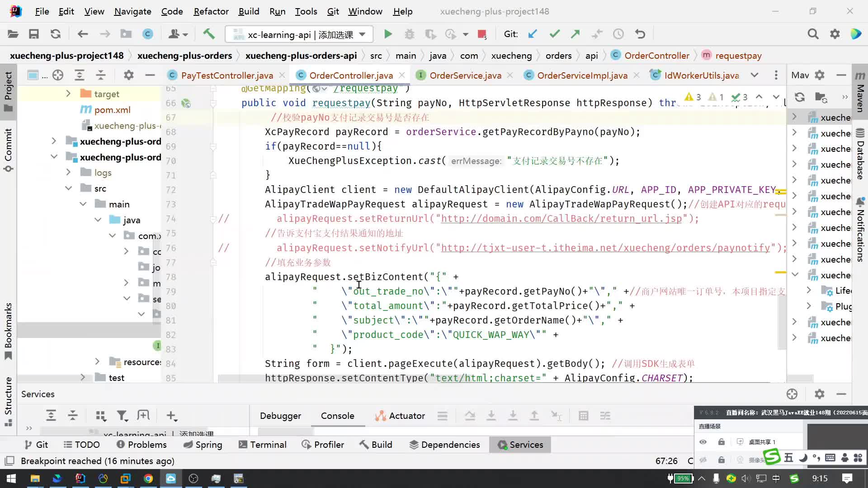Show hidden editor tabs dropdown
The width and height of the screenshot is (868, 488).
pyautogui.click(x=754, y=75)
